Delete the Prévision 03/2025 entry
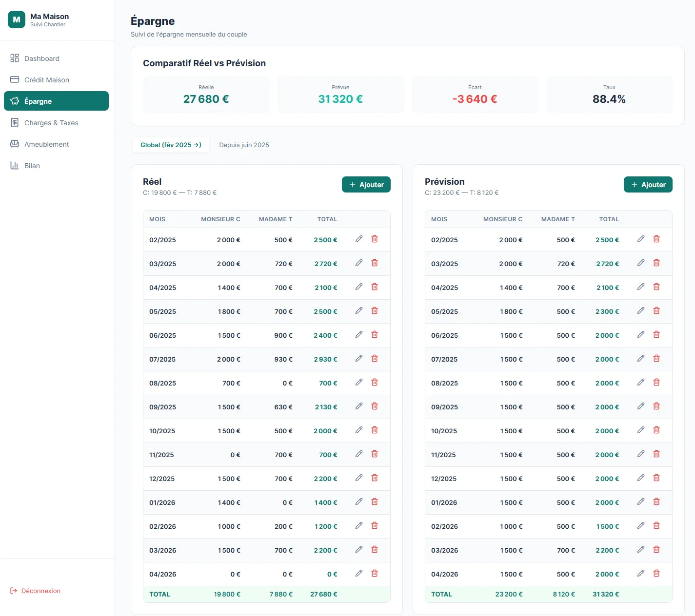The height and width of the screenshot is (616, 695). [x=656, y=263]
